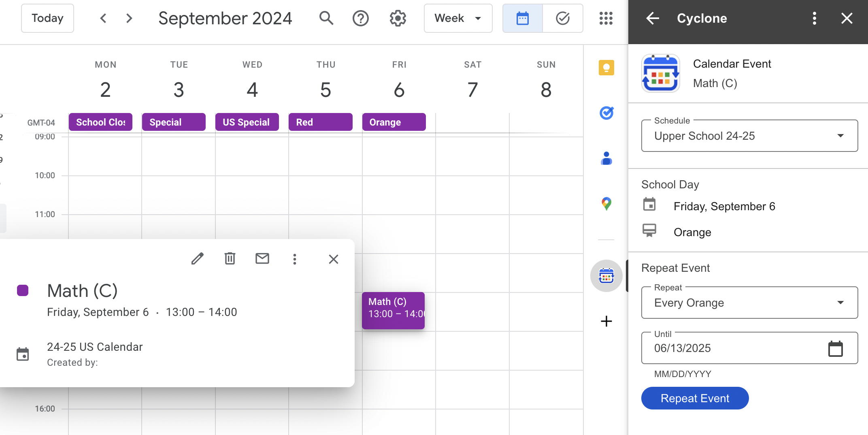Image resolution: width=868 pixels, height=435 pixels.
Task: Open Contacts side panel icon
Action: 606,158
